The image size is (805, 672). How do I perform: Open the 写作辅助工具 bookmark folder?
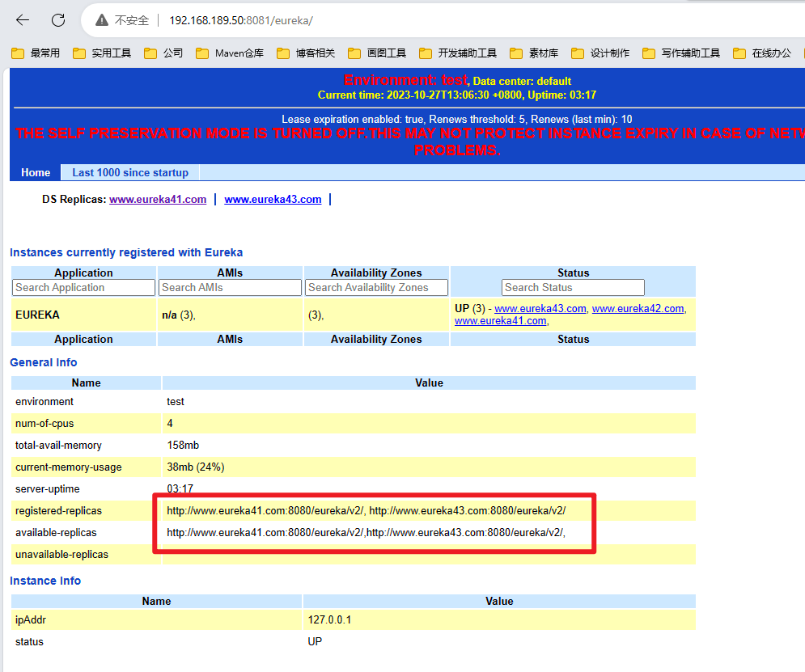coord(681,53)
